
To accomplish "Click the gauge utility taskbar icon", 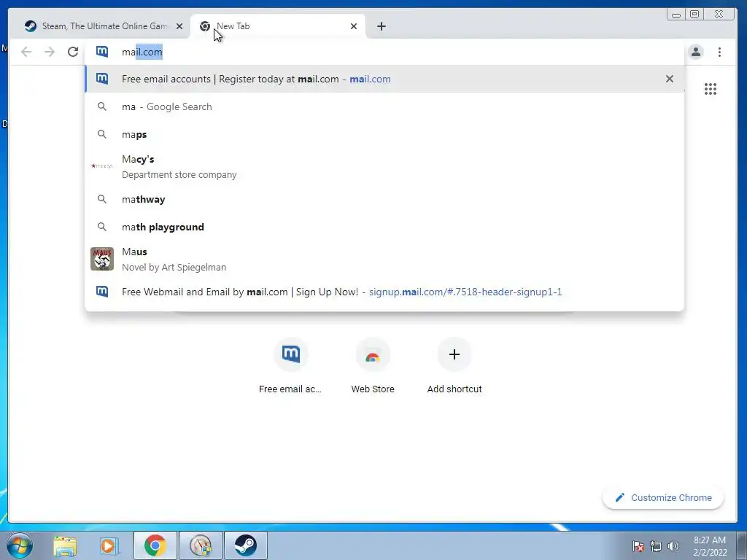I will pyautogui.click(x=200, y=545).
